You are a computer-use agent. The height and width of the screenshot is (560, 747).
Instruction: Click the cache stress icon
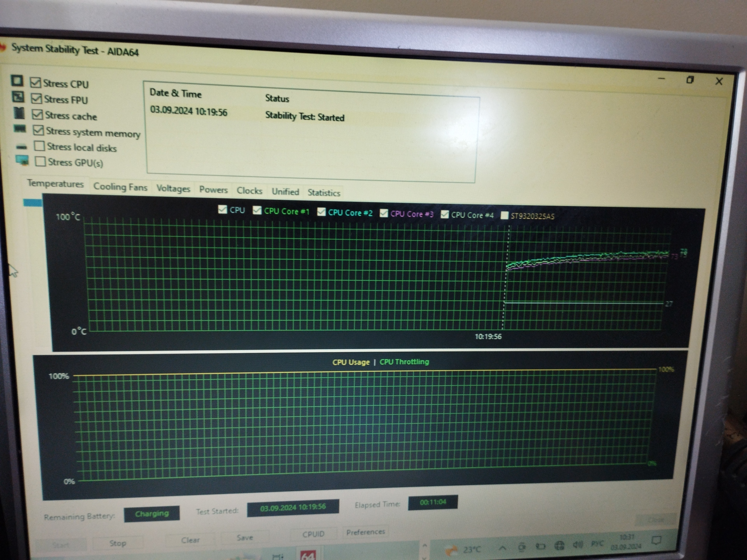tap(19, 113)
